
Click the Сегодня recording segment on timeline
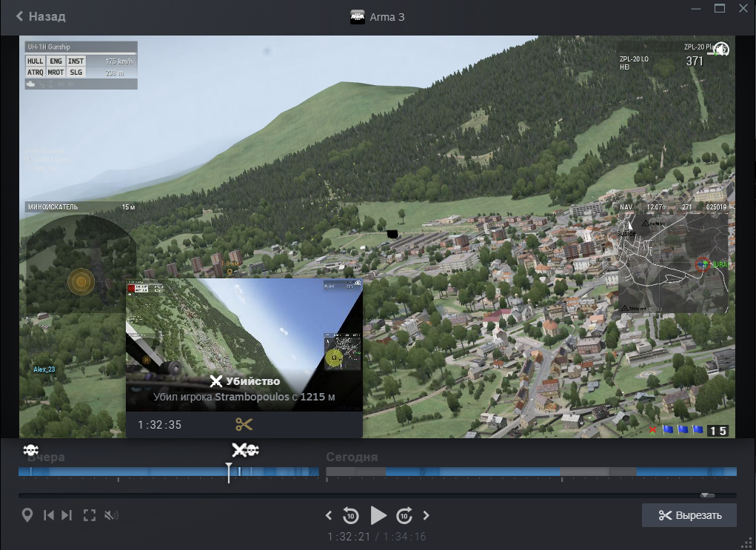tap(532, 472)
